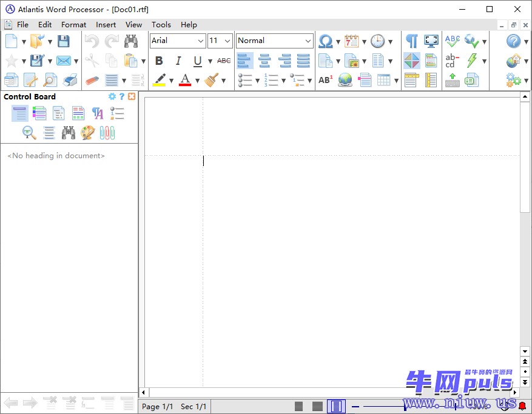The image size is (532, 414).
Task: Open the Edit menu
Action: (45, 25)
